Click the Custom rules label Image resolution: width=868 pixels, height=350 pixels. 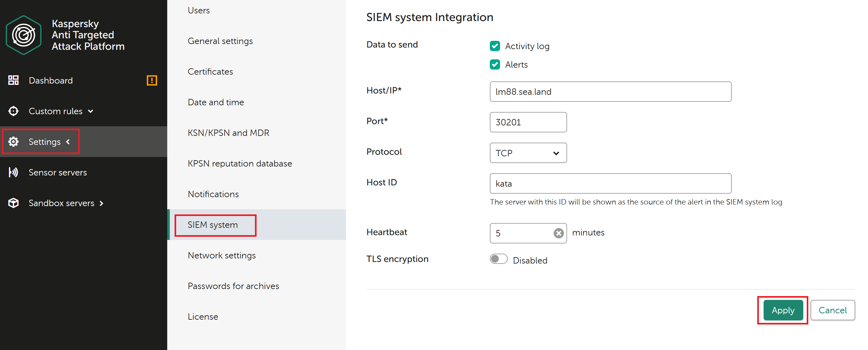(56, 111)
